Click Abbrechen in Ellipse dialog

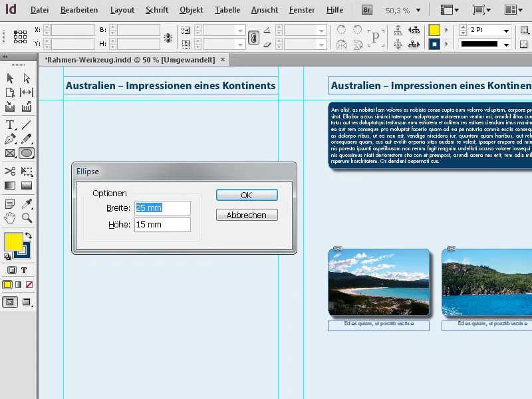tap(247, 215)
